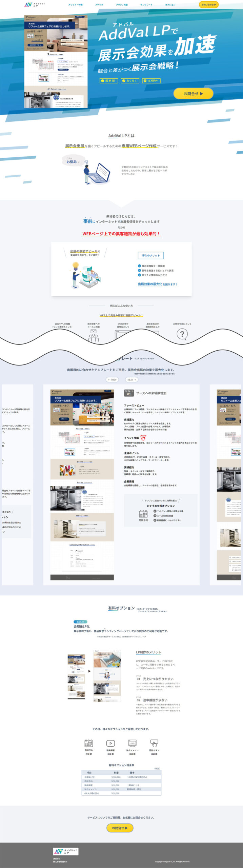Click the AddVal LP logo in header

35,5
